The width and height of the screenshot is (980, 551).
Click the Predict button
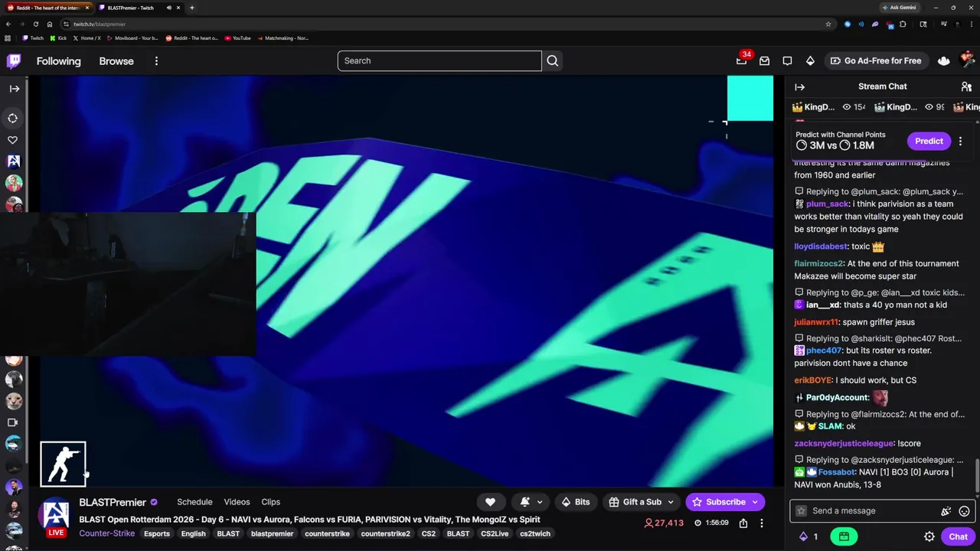929,141
